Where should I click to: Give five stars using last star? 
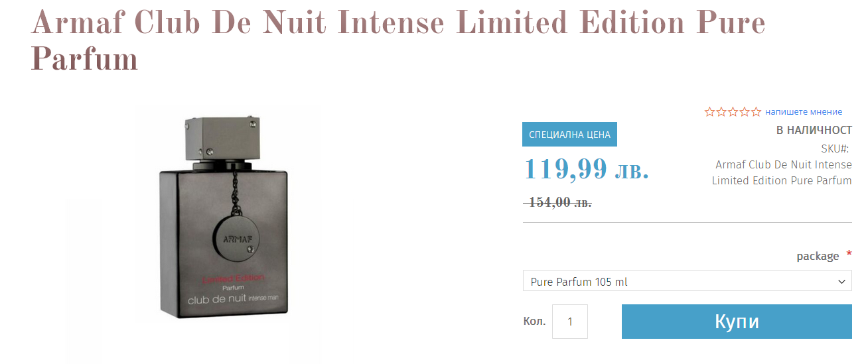click(x=755, y=112)
